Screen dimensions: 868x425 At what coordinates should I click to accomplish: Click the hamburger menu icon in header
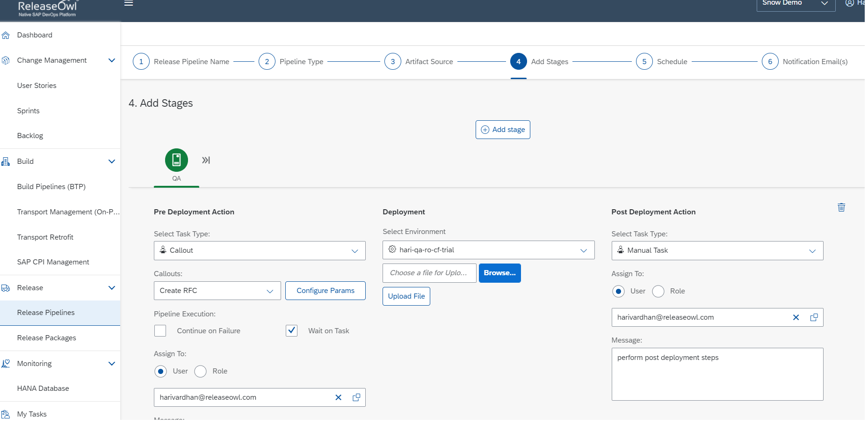pyautogui.click(x=129, y=4)
